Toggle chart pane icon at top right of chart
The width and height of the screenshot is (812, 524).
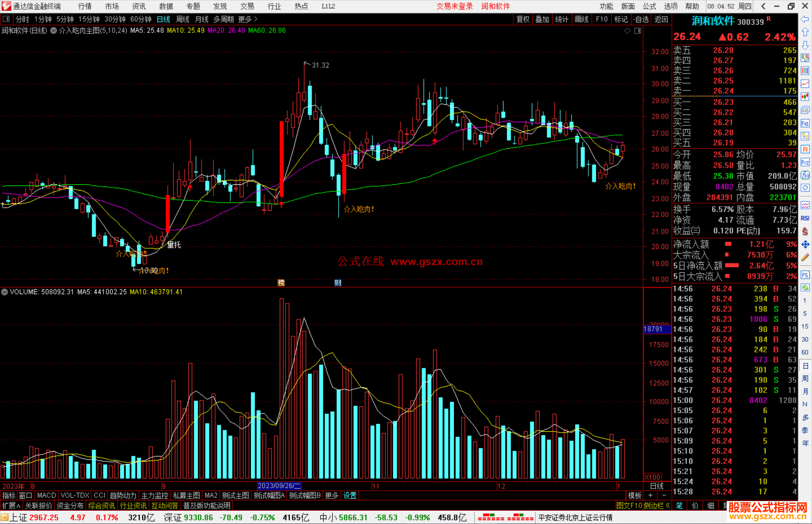click(638, 31)
